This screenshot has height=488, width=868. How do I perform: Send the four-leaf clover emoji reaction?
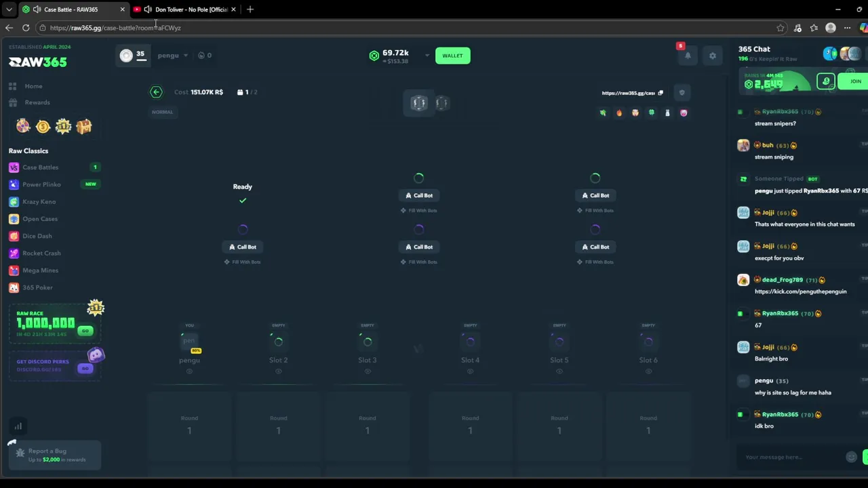651,113
